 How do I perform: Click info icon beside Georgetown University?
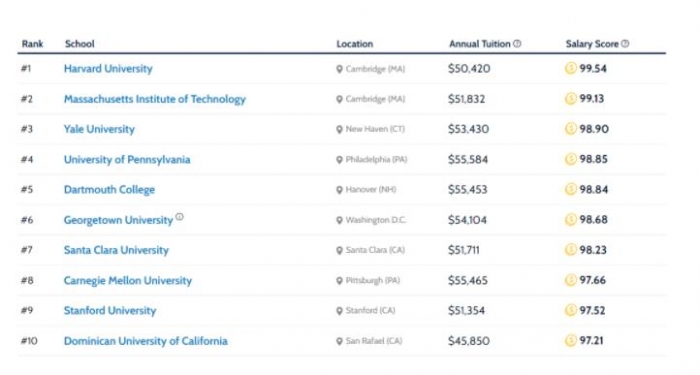click(x=179, y=217)
